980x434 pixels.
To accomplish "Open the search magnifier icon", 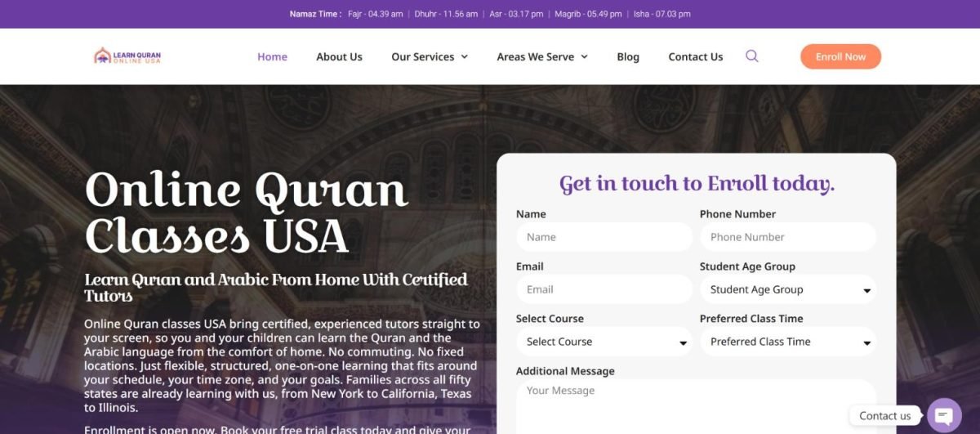I will click(752, 56).
